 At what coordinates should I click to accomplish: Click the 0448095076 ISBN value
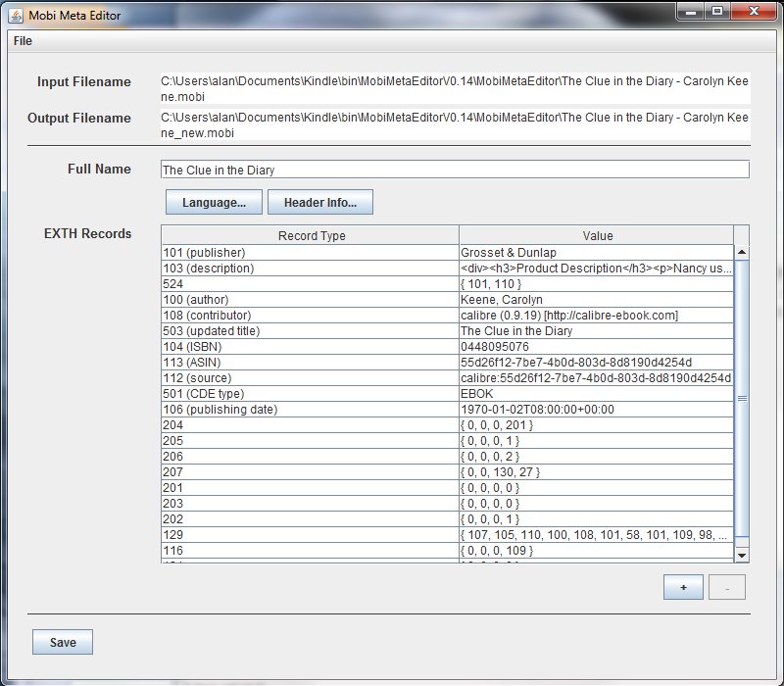click(597, 347)
